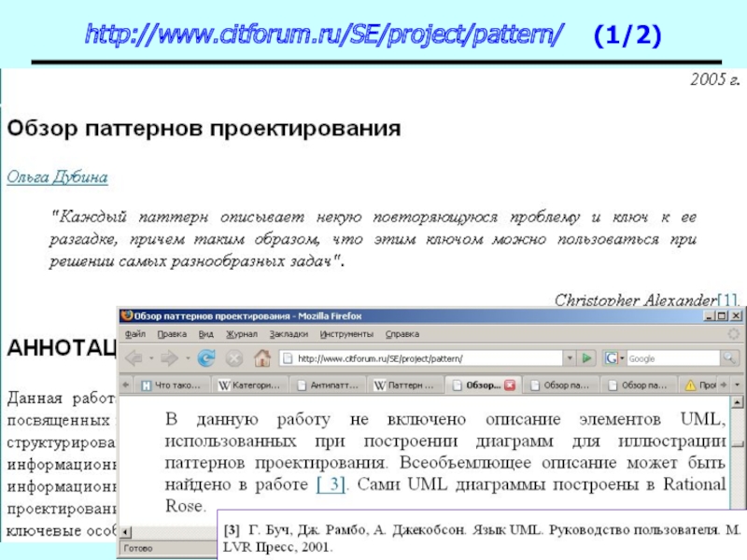Open the slide title citforum.ru URL link
Viewport: 747px width, 560px height.
tap(324, 35)
